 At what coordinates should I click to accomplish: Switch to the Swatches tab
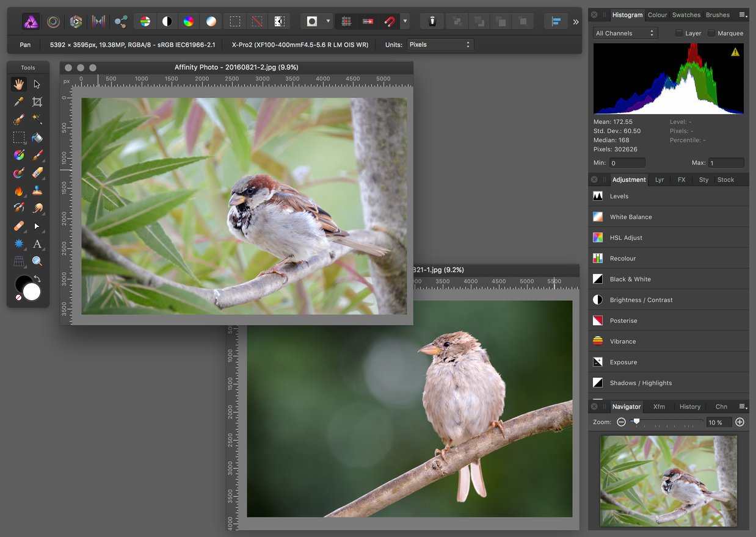(x=686, y=15)
